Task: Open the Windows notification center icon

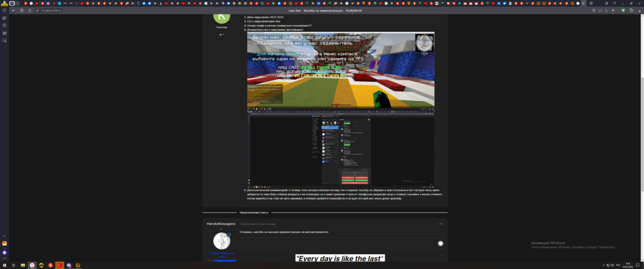Action: pyautogui.click(x=638, y=265)
